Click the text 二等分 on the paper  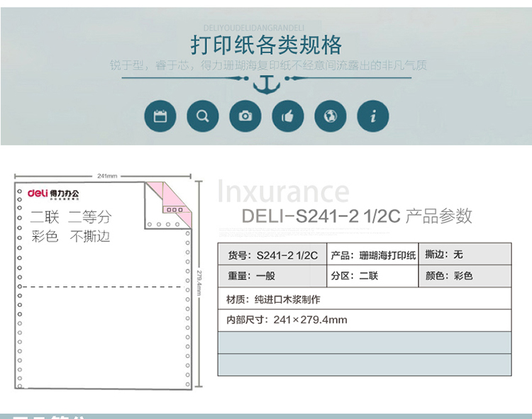tap(89, 217)
